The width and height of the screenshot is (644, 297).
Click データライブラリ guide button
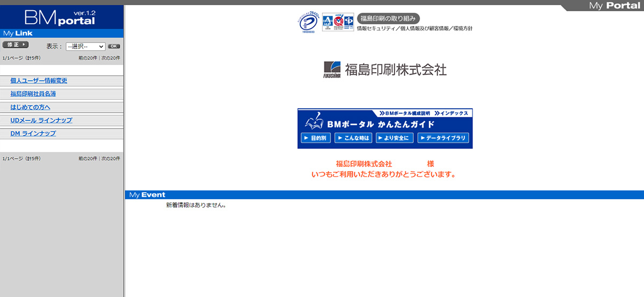443,138
